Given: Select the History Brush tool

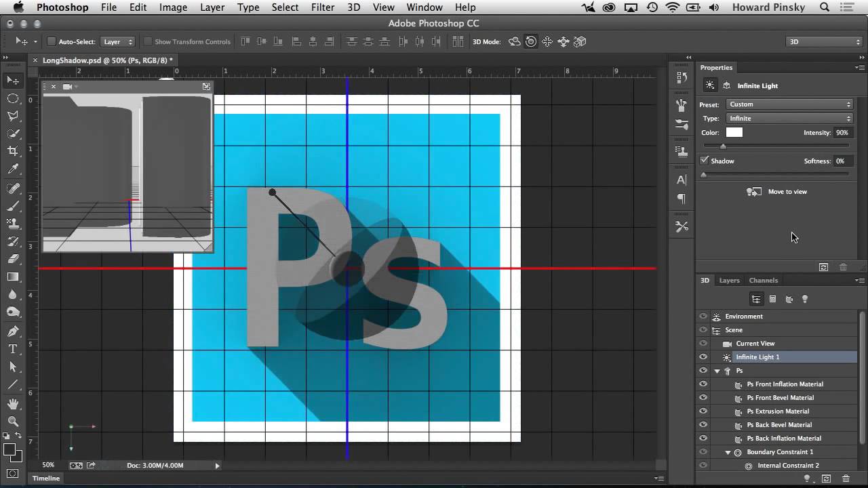Looking at the screenshot, I should (x=13, y=241).
